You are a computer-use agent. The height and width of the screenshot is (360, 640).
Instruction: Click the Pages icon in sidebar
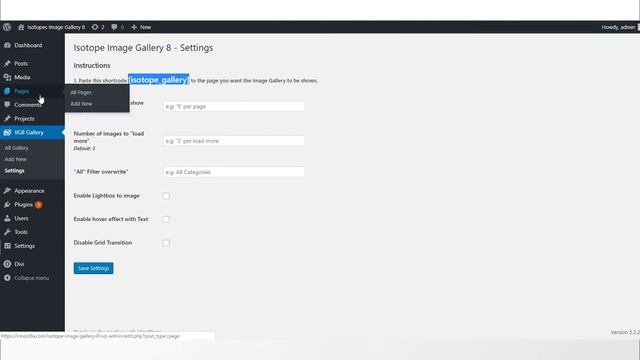click(x=7, y=91)
